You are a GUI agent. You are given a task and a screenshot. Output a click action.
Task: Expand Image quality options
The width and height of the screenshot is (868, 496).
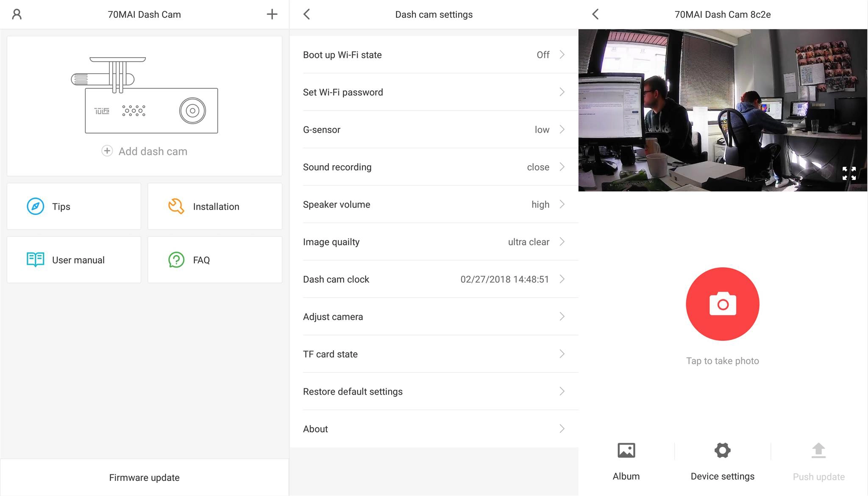click(x=434, y=242)
